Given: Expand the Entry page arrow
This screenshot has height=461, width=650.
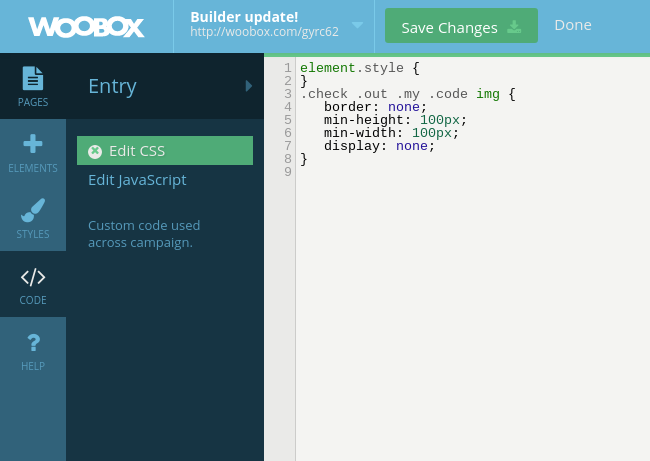Looking at the screenshot, I should [249, 86].
